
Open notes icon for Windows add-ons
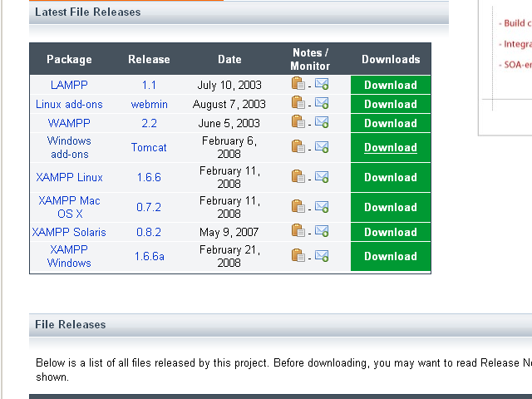(x=298, y=146)
